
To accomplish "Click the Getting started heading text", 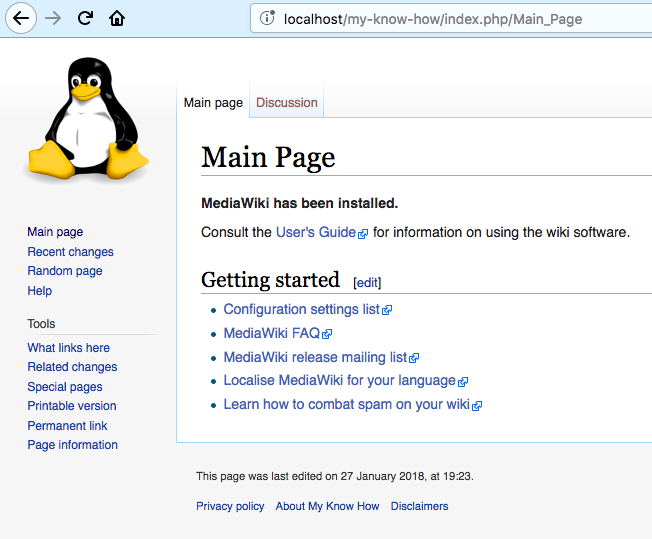I will click(x=270, y=280).
